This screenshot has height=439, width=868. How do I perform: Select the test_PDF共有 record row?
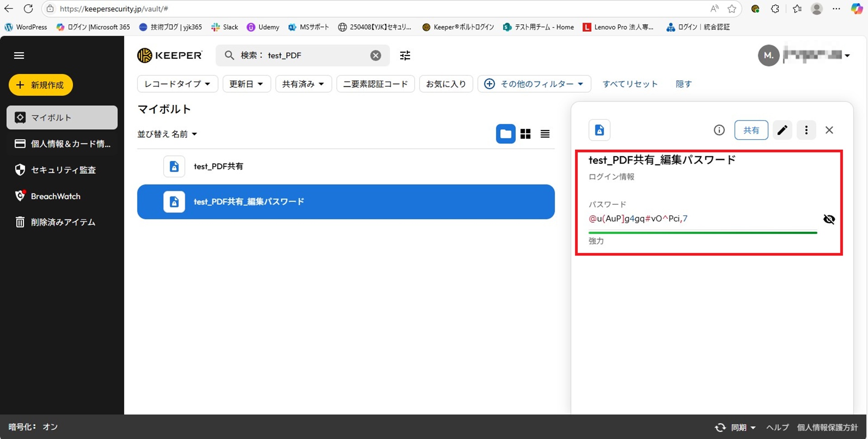tap(218, 167)
